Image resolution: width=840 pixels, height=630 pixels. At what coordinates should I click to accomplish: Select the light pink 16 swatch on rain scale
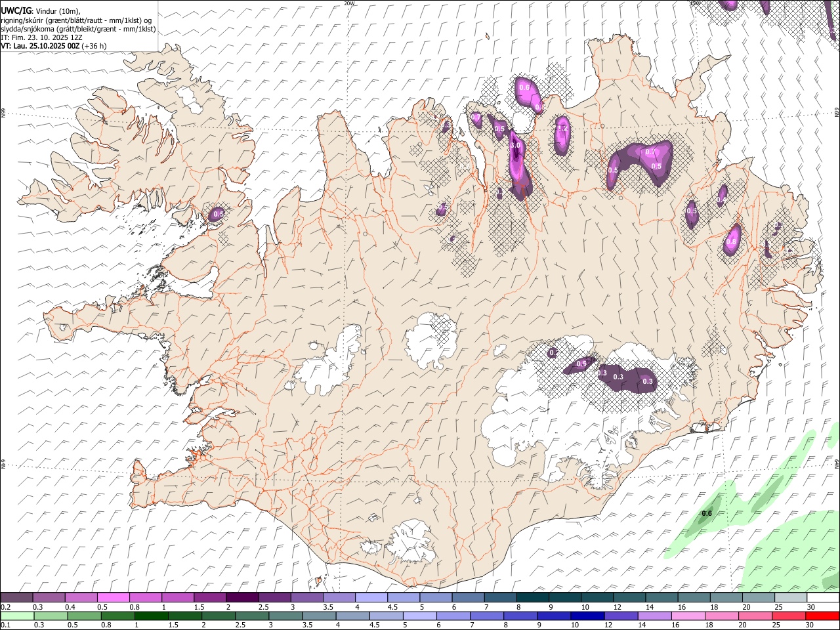pos(688,616)
